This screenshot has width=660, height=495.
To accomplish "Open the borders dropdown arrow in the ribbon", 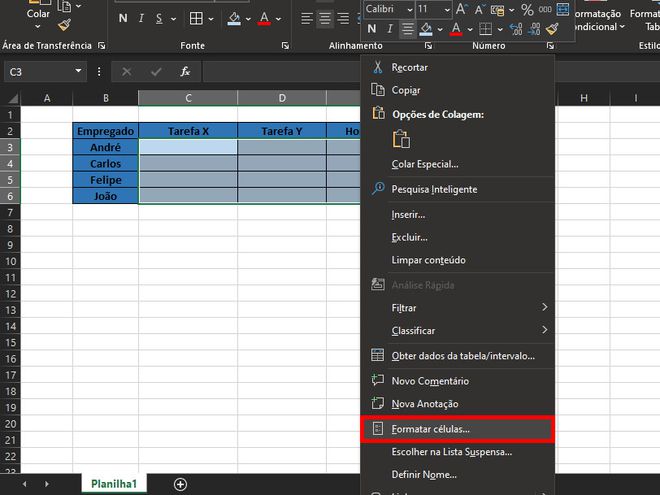I will coord(211,19).
